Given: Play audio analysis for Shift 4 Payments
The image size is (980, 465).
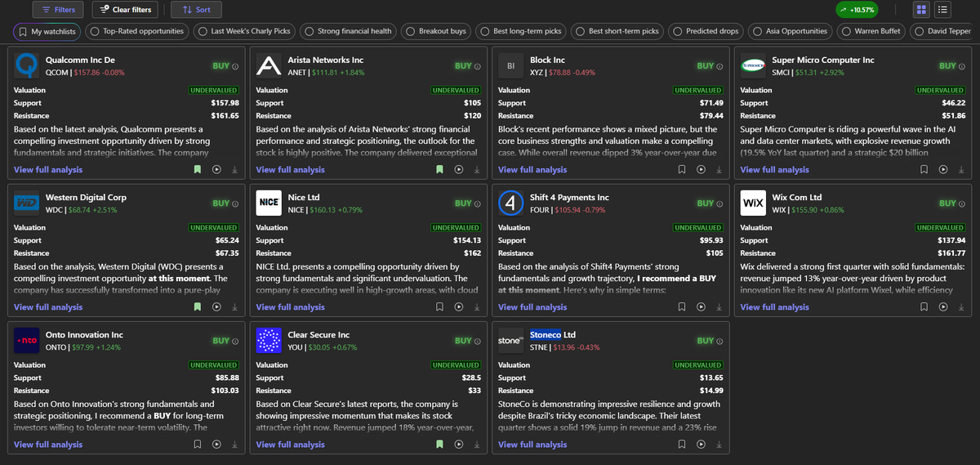Looking at the screenshot, I should pos(701,307).
